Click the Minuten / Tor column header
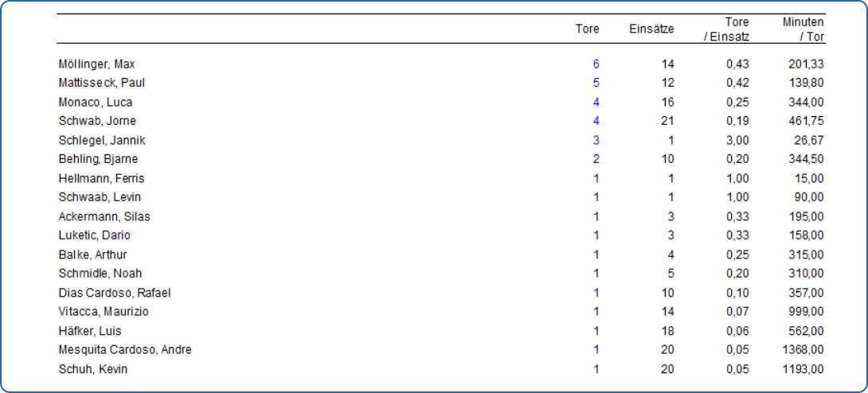 point(803,30)
